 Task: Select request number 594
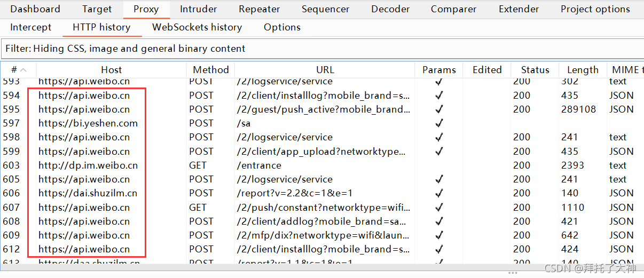click(x=11, y=96)
